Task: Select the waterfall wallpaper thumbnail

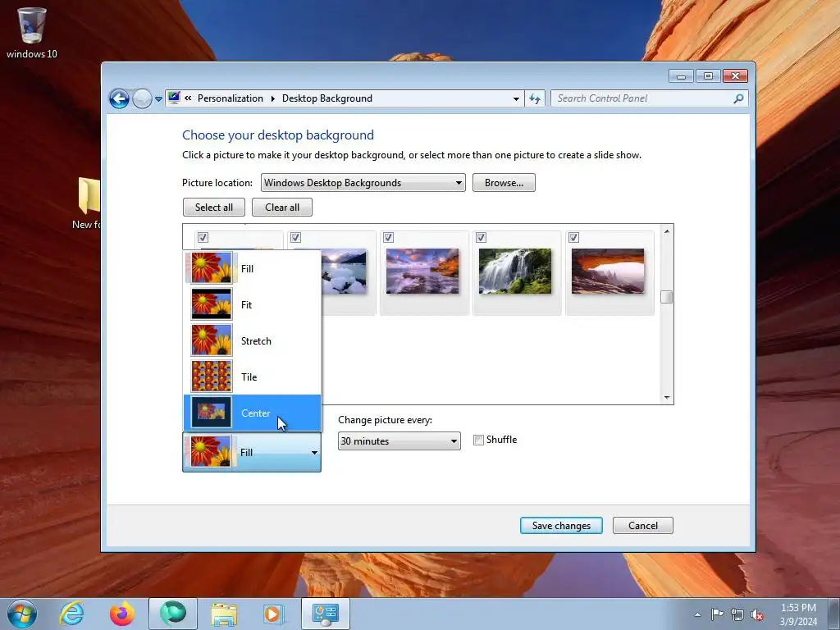Action: point(515,271)
